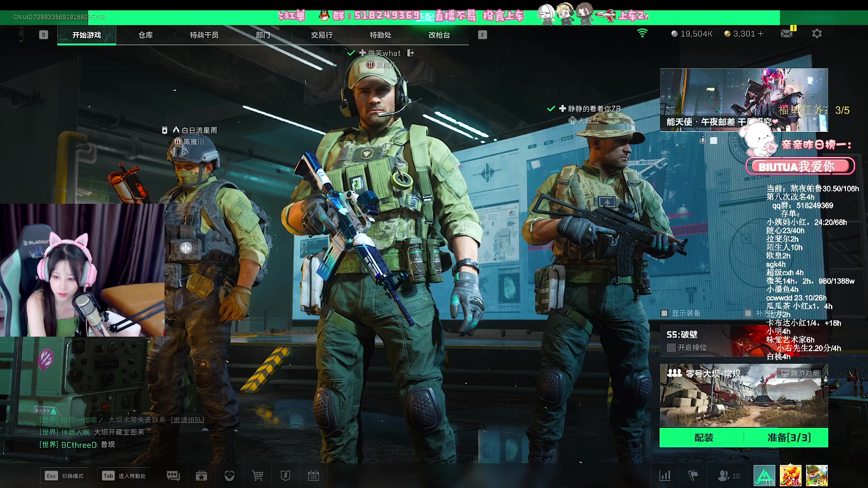Click world chat message 大坝开藏宝图来

tap(119, 432)
